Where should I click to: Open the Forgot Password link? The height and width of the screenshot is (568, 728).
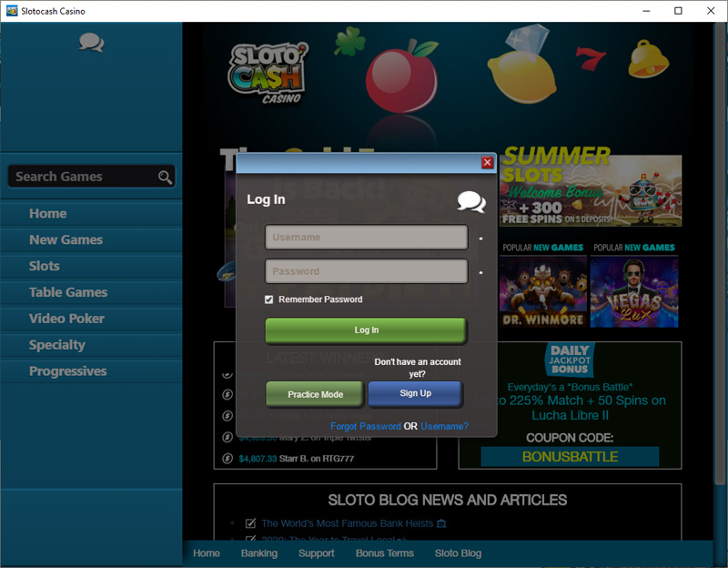366,426
